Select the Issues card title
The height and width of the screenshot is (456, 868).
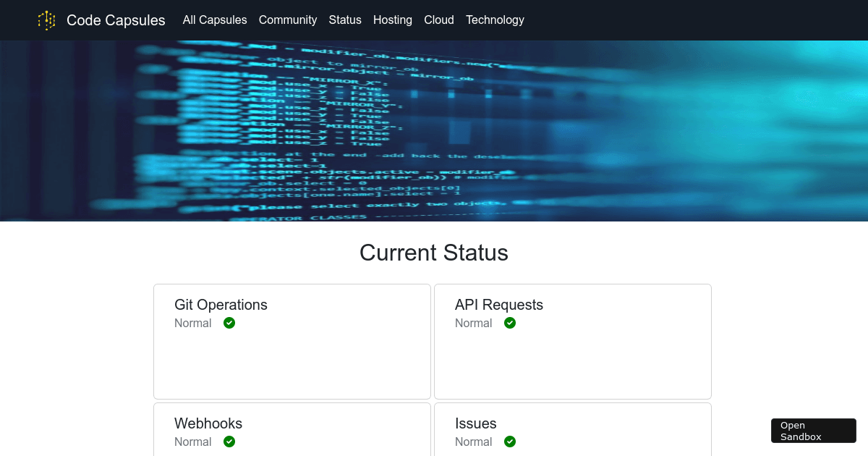coord(476,423)
